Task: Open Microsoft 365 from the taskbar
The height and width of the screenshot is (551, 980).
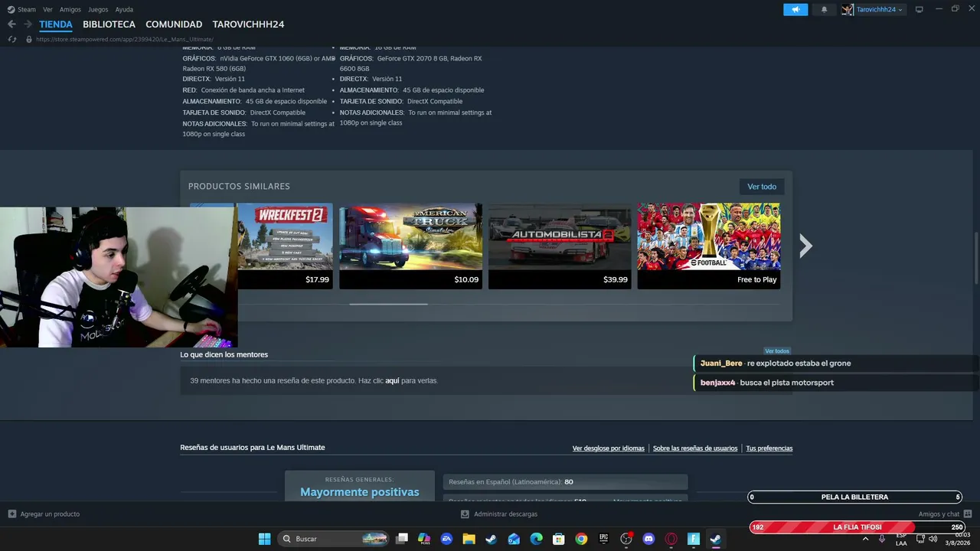Action: [424, 539]
